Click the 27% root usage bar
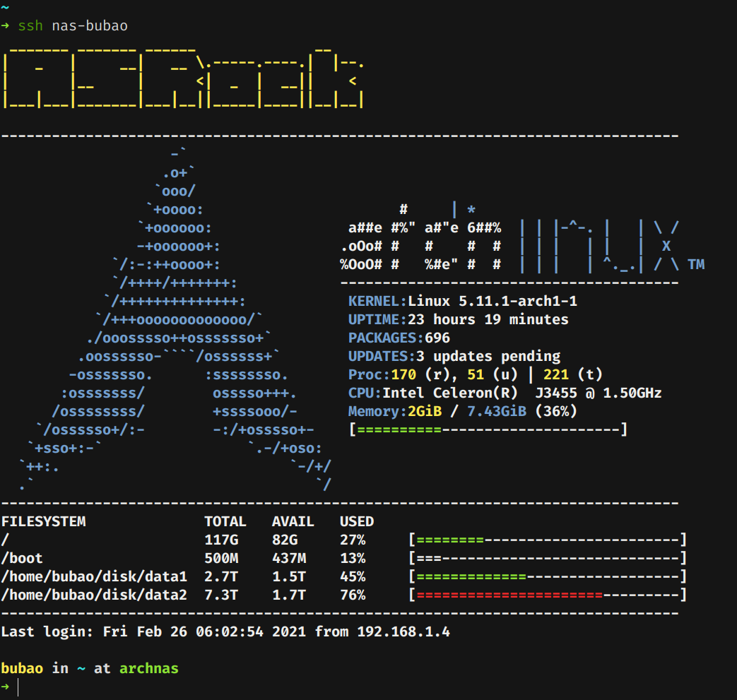This screenshot has height=700, width=737. click(548, 540)
